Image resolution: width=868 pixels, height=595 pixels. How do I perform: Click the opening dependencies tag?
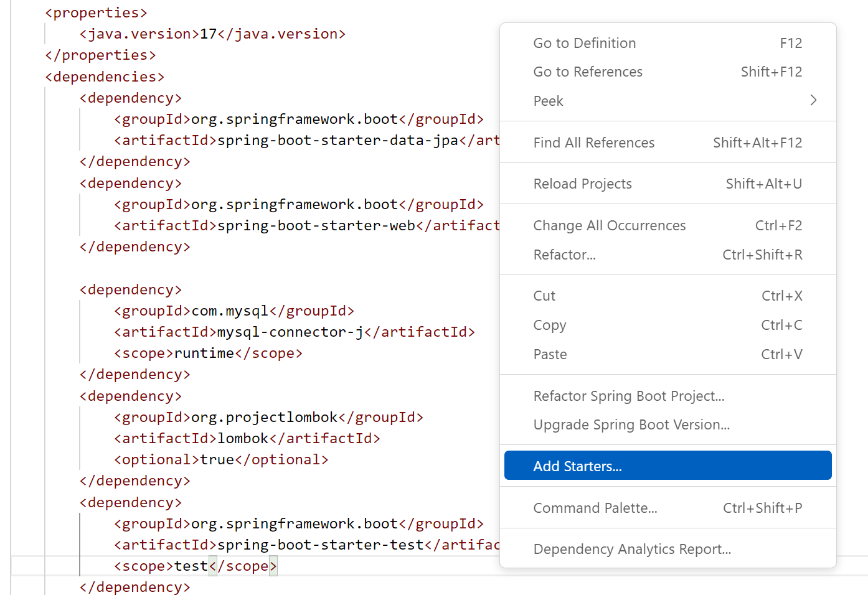[x=105, y=77]
